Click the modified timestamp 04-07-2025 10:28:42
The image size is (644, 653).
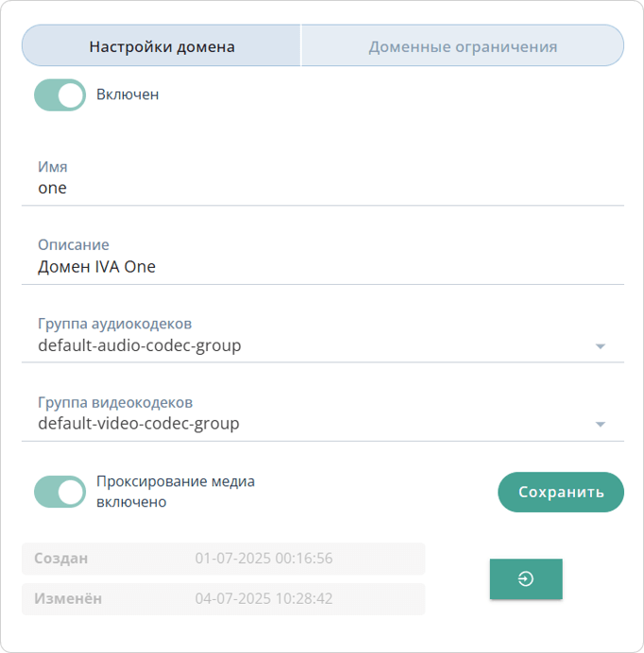263,598
